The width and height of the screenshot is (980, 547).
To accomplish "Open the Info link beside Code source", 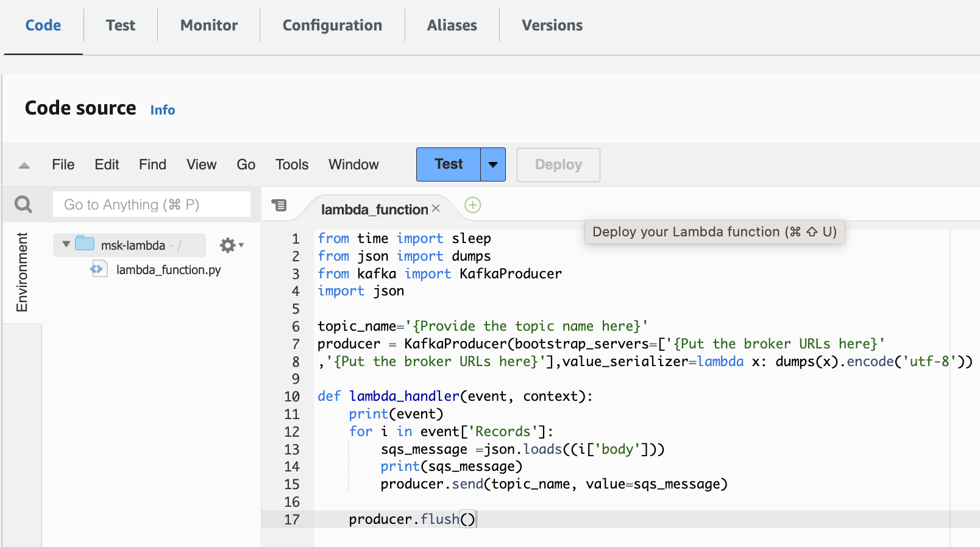I will point(163,110).
